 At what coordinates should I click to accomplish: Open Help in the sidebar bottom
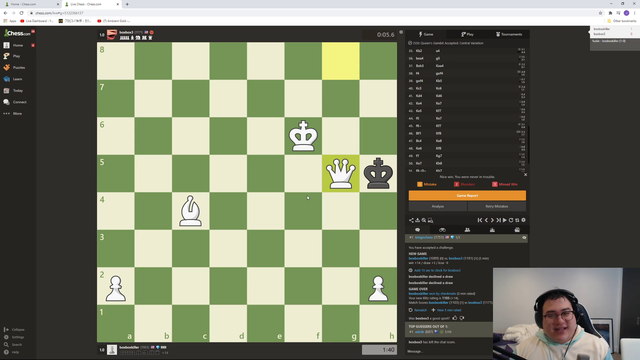(x=11, y=352)
